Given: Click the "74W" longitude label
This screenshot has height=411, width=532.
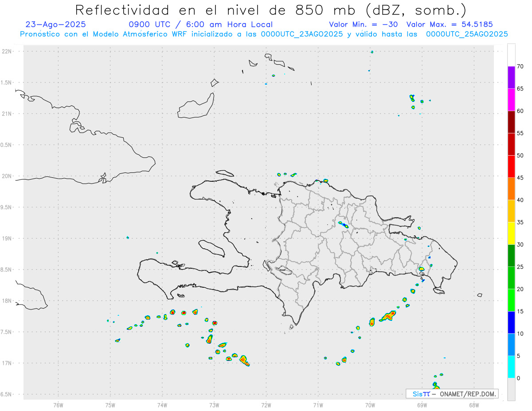Looking at the screenshot, I should point(162,405).
